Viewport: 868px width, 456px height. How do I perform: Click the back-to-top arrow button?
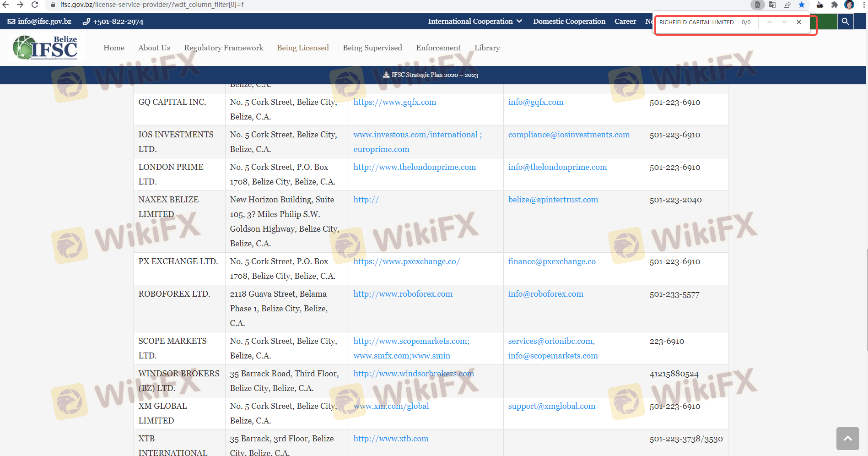point(848,439)
